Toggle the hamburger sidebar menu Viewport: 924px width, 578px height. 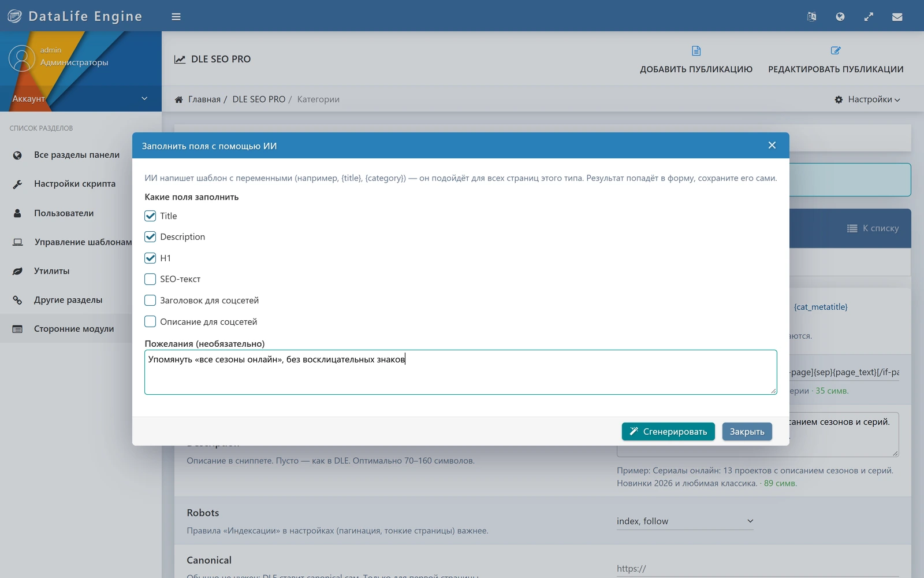[176, 17]
